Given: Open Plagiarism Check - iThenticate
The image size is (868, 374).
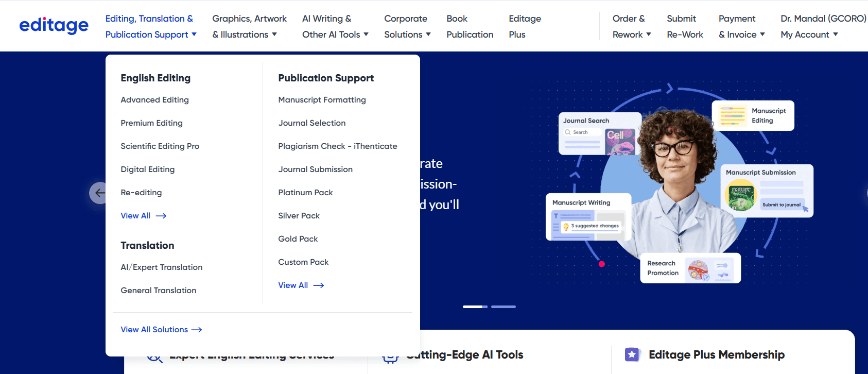Looking at the screenshot, I should pos(338,146).
